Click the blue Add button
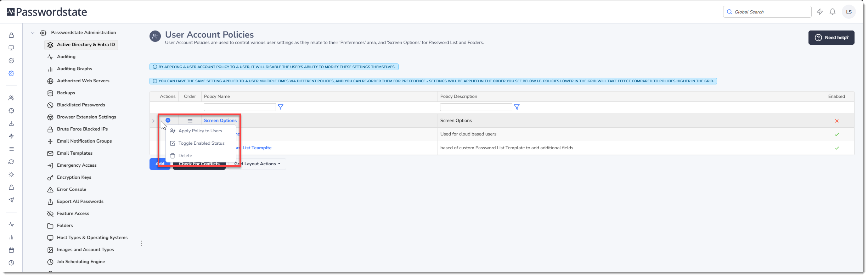 [x=160, y=164]
